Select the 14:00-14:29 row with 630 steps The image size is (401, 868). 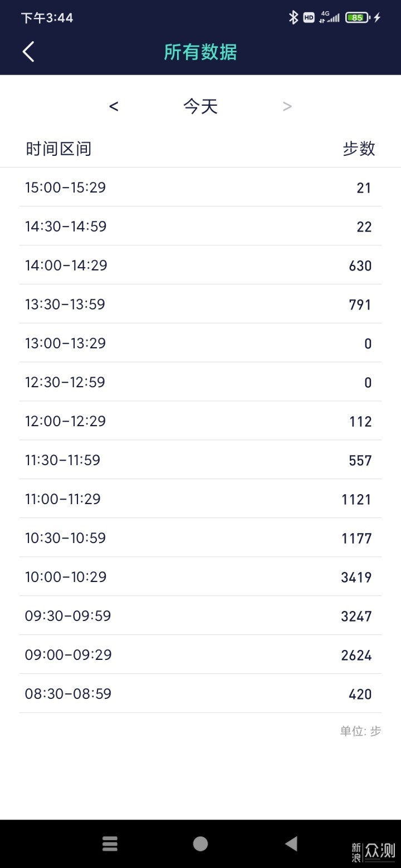point(200,265)
